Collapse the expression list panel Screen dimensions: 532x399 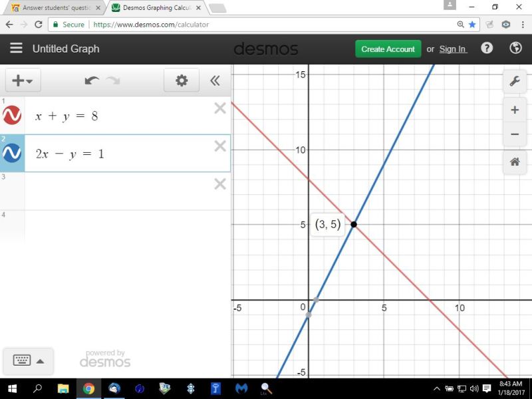(215, 80)
